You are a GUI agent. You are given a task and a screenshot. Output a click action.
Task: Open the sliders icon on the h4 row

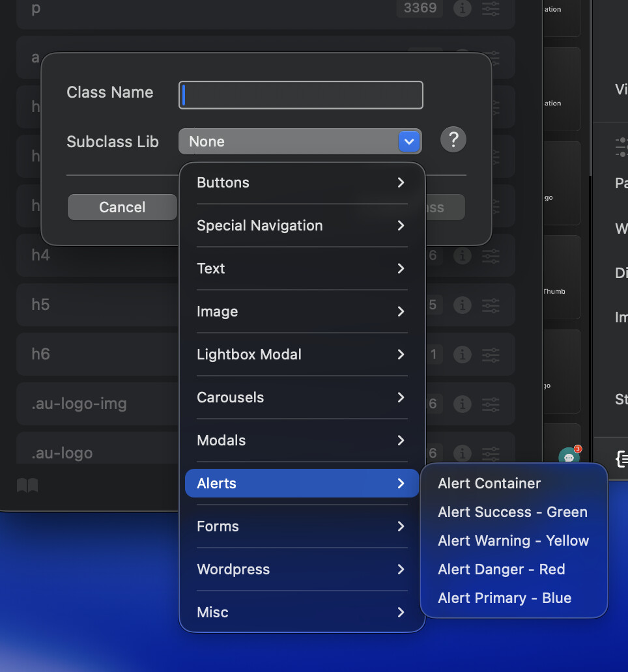491,255
